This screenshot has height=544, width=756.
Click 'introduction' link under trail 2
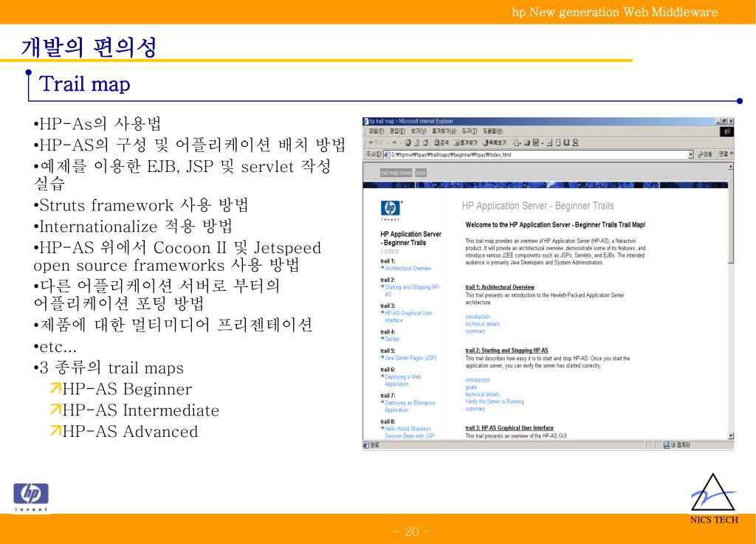click(x=478, y=380)
